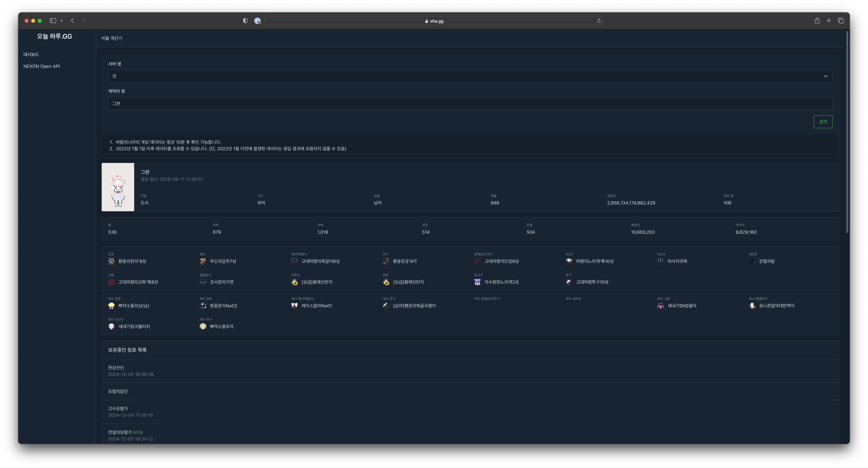Click the 무신귀갑주7성 cloak icon
This screenshot has width=868, height=468.
[x=203, y=261]
